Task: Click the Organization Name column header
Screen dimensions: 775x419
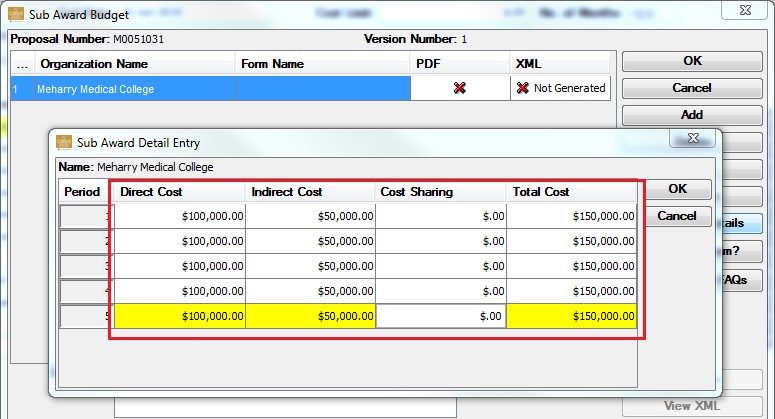Action: coord(132,63)
